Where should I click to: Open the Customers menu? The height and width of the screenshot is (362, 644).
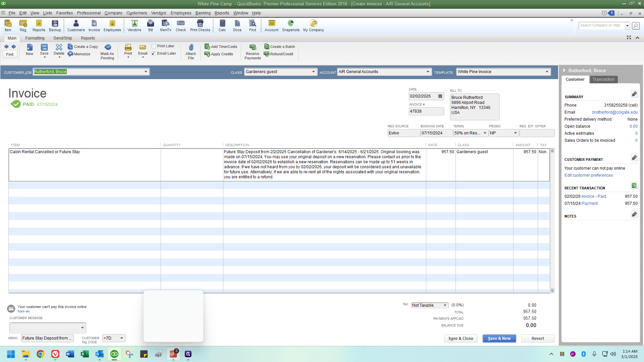(x=137, y=13)
